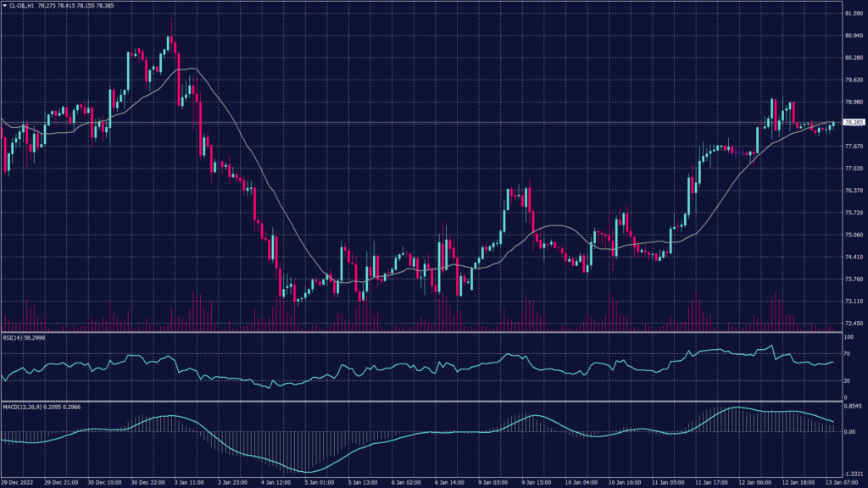The width and height of the screenshot is (868, 488).
Task: Click the MACD 0.00 zero level label
Action: point(849,431)
